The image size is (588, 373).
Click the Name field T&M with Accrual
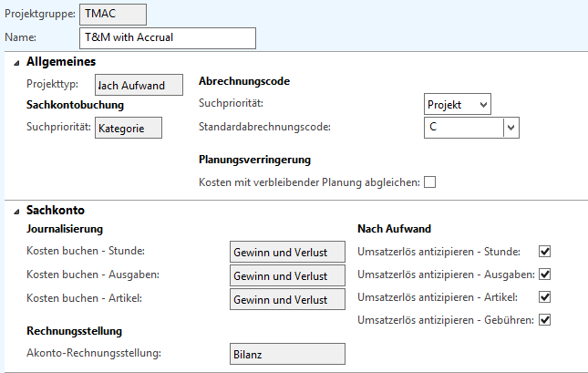[168, 37]
